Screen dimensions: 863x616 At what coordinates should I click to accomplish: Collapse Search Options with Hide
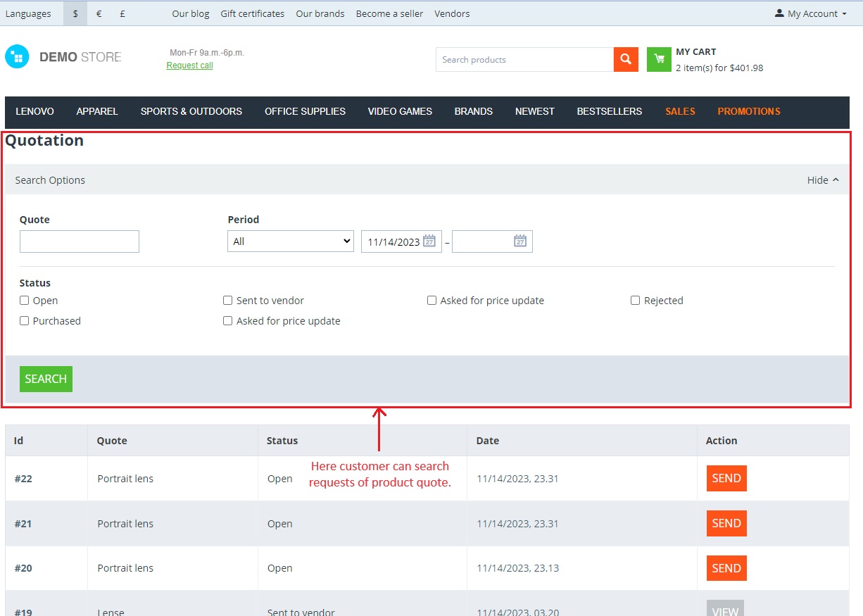[823, 180]
